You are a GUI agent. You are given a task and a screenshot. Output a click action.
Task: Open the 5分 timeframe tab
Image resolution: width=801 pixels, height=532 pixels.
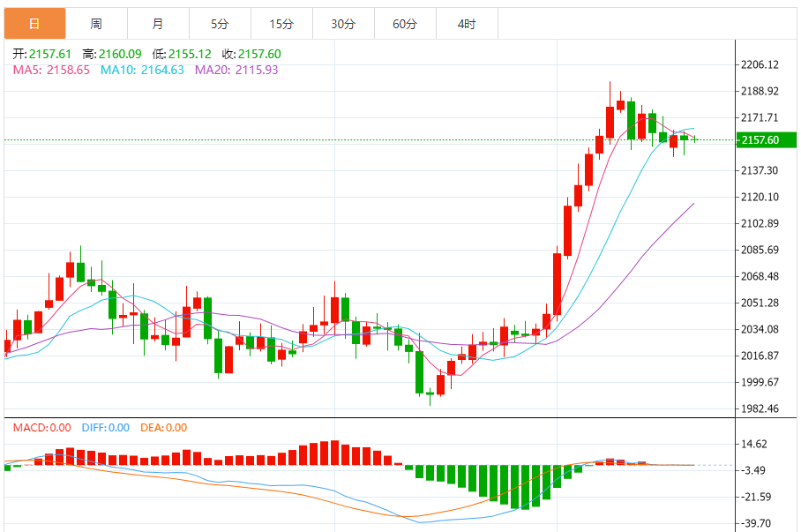click(x=221, y=24)
